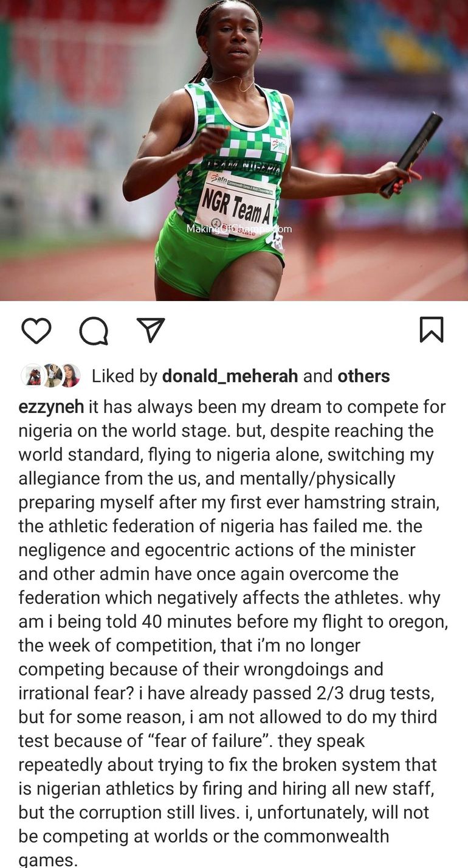The height and width of the screenshot is (868, 468).
Task: Tap the relay baton in the photo
Action: point(411,155)
